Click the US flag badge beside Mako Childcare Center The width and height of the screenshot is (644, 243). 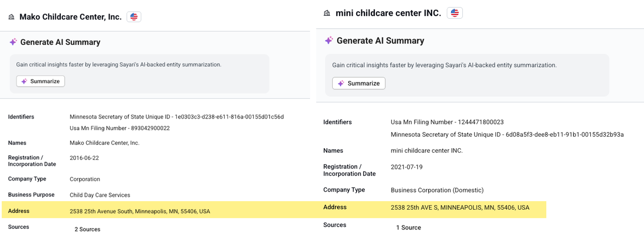(x=134, y=17)
